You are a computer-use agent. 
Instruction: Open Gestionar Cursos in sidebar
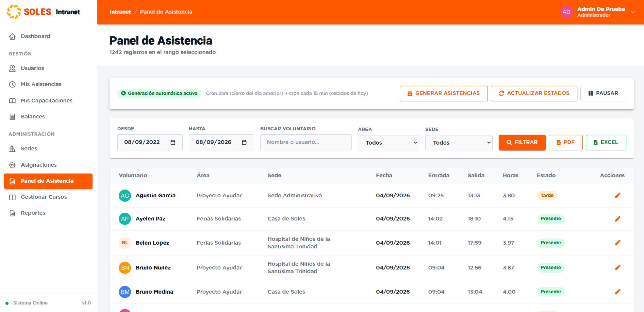point(48,197)
